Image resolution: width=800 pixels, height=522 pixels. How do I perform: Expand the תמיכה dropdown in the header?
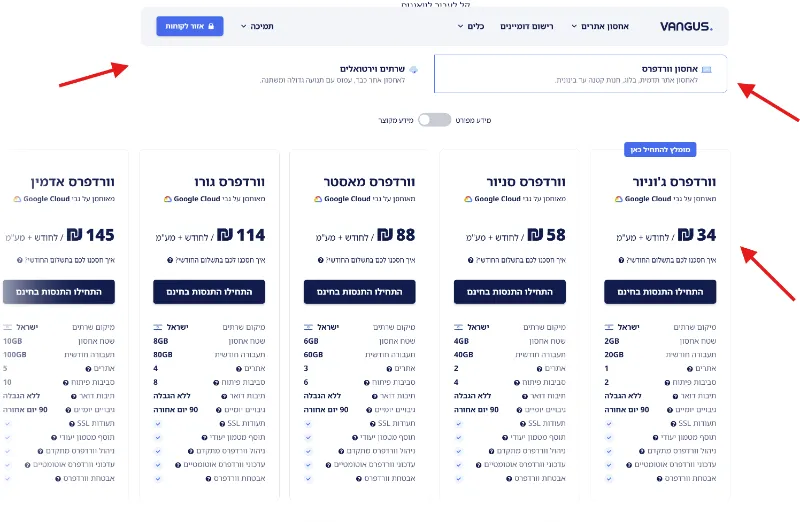pos(257,26)
